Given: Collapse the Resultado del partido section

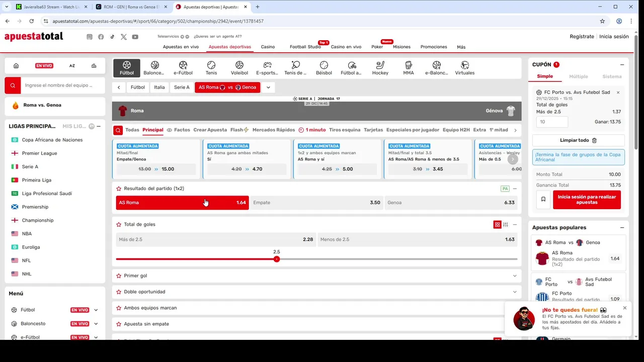Looking at the screenshot, I should coord(515,189).
